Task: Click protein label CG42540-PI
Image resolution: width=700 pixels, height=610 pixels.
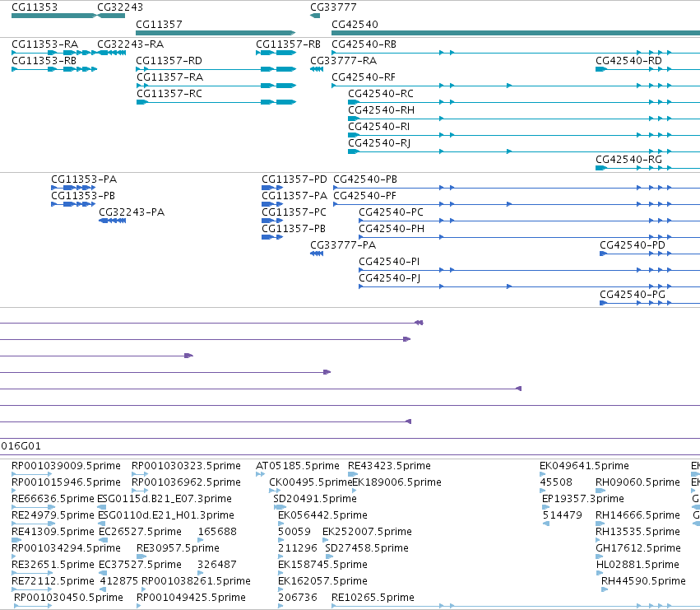Action: coord(389,263)
